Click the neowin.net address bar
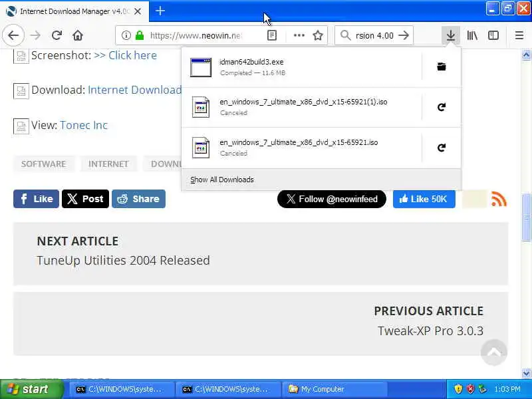 pos(196,35)
